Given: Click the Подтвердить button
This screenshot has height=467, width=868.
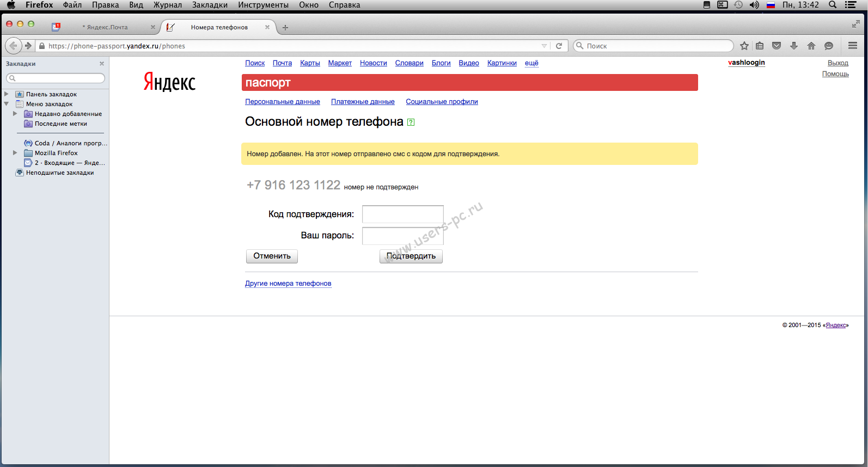Looking at the screenshot, I should pos(411,256).
